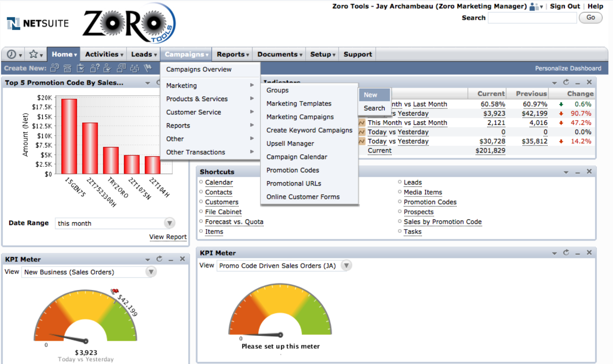Open the star Shortcuts icon in navbar

coord(33,54)
